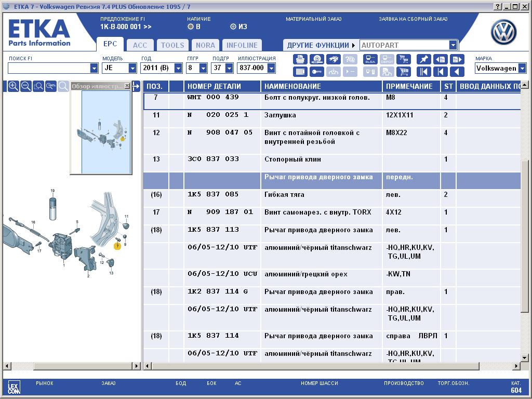Click the МАТЕРИАЛЬНЫЙ ЗАКАЗ header label
532x399 pixels.
point(313,19)
